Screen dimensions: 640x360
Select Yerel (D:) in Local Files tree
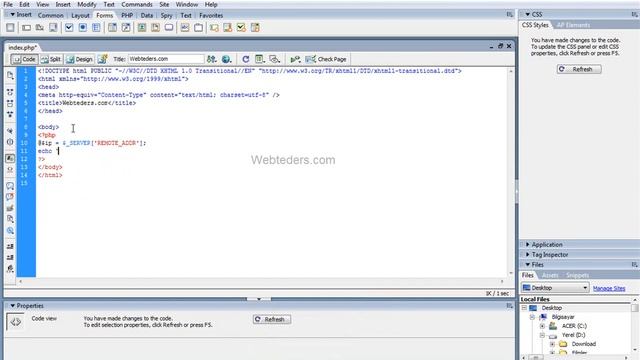(573, 335)
